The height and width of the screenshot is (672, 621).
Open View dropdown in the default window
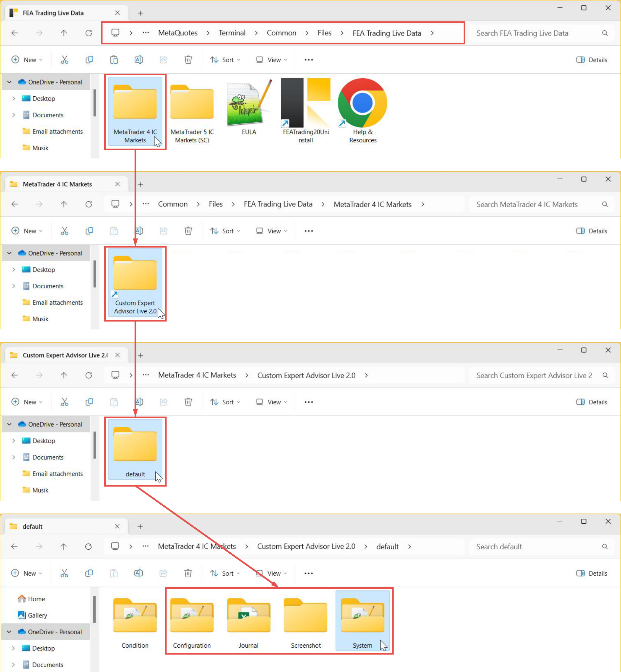click(271, 573)
